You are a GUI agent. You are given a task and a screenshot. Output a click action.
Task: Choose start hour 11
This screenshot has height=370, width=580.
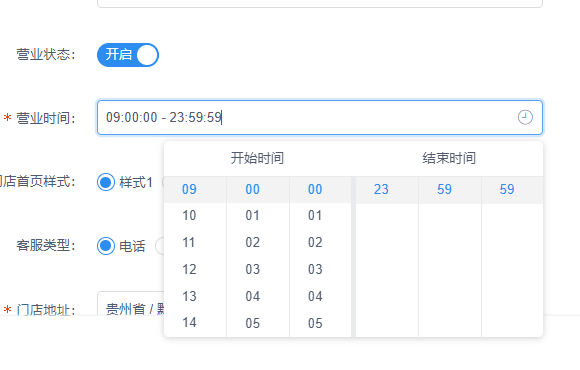click(195, 242)
